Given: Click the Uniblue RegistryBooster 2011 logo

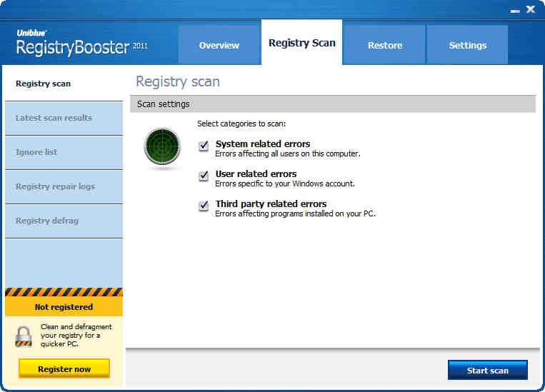Looking at the screenshot, I should 82,44.
